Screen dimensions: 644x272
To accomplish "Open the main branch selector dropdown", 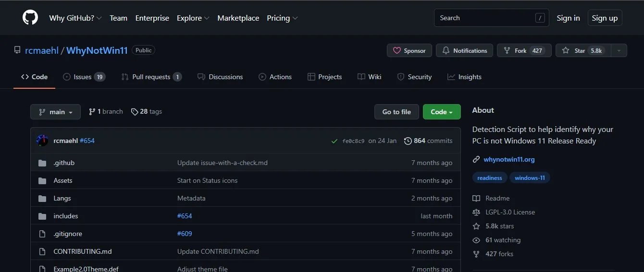I will pos(55,112).
